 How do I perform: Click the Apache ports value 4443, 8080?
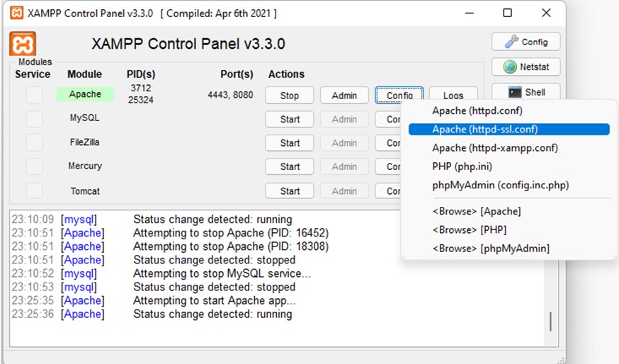point(230,95)
